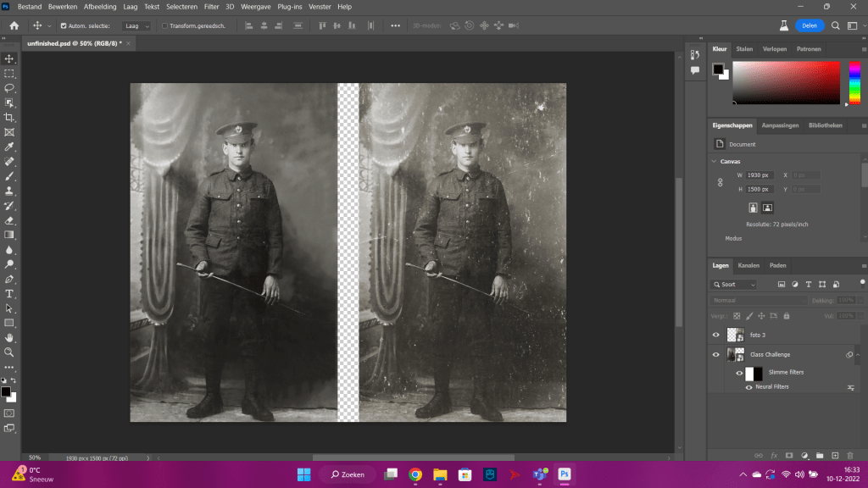
Task: Activate the Zoom tool in the toolbar
Action: (9, 352)
